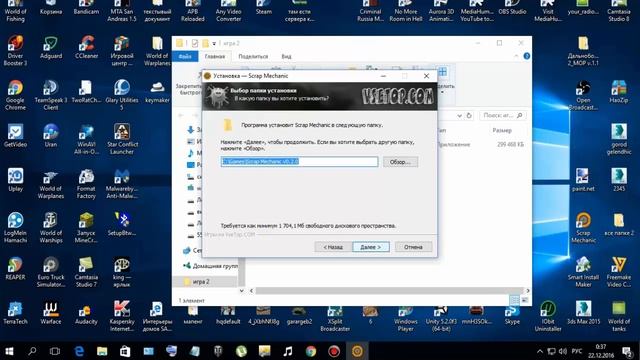This screenshot has width=640, height=360.
Task: Open Kaspersky Internet desktop icon
Action: click(122, 317)
